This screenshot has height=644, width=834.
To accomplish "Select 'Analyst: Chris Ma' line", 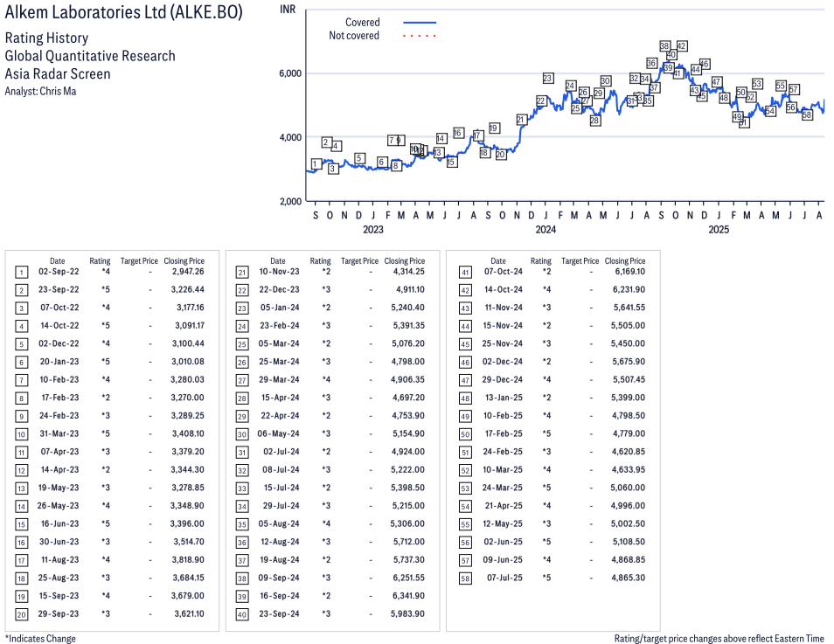I will [x=40, y=92].
